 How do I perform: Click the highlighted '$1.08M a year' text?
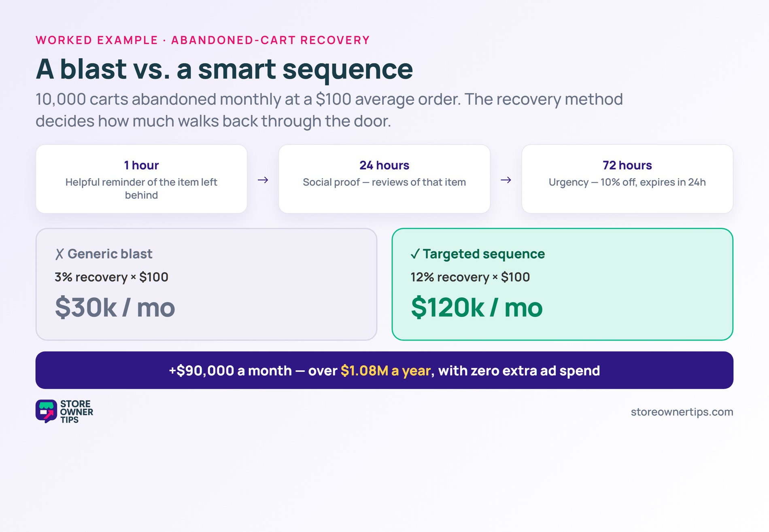385,371
